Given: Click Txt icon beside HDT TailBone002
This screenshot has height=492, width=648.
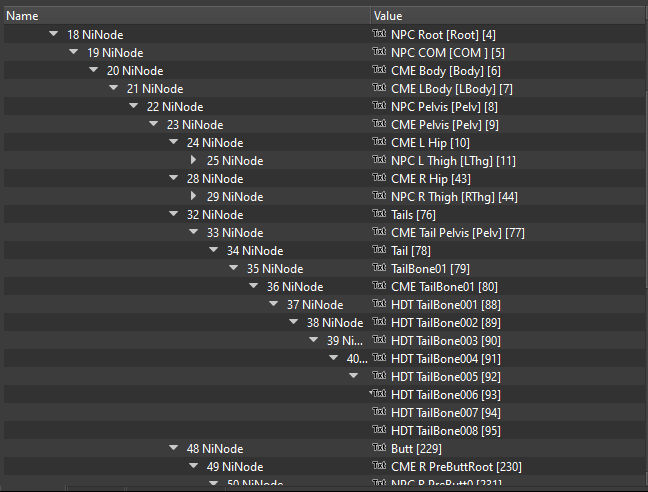Looking at the screenshot, I should [379, 322].
